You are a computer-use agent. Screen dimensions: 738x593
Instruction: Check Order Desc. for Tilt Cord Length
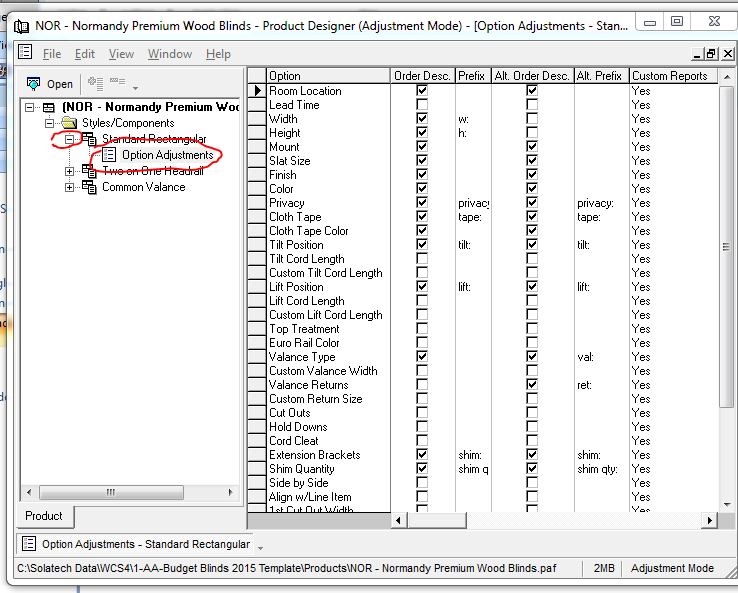click(422, 258)
